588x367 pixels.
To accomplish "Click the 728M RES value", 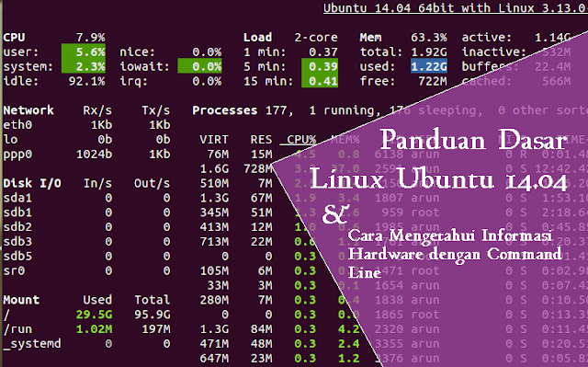I will point(258,169).
